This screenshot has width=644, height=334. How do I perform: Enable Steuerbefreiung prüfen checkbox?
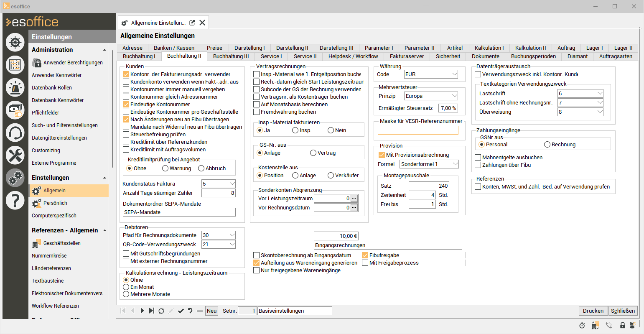point(126,134)
